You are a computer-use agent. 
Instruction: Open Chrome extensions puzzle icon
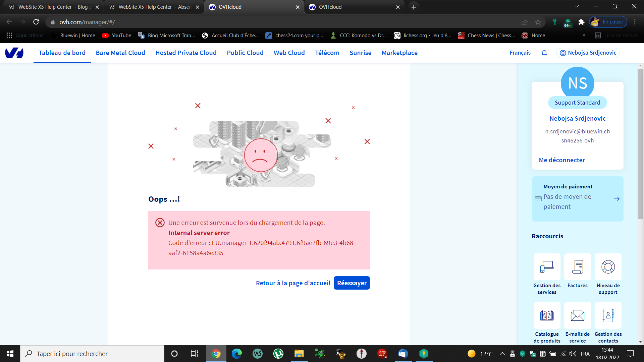click(581, 22)
